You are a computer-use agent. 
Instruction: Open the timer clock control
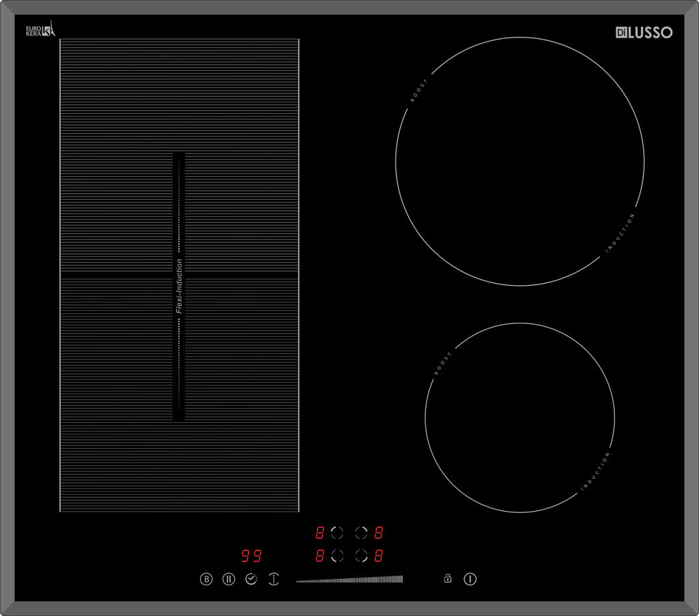pyautogui.click(x=251, y=579)
